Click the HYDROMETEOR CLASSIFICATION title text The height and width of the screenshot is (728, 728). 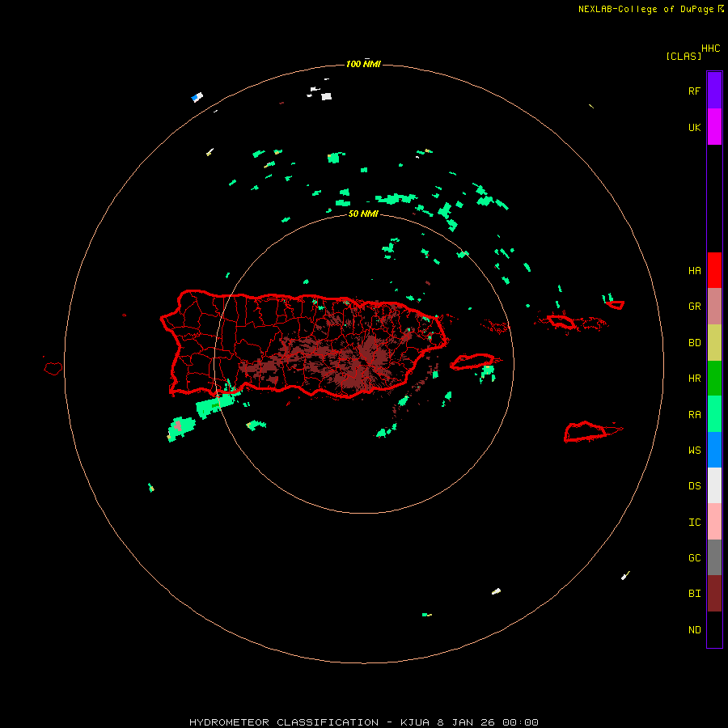[284, 722]
